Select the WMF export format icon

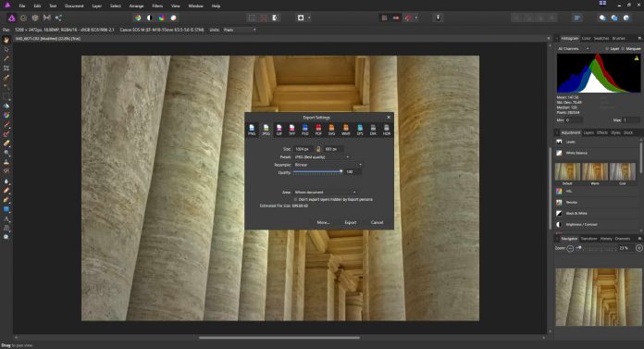pos(346,130)
